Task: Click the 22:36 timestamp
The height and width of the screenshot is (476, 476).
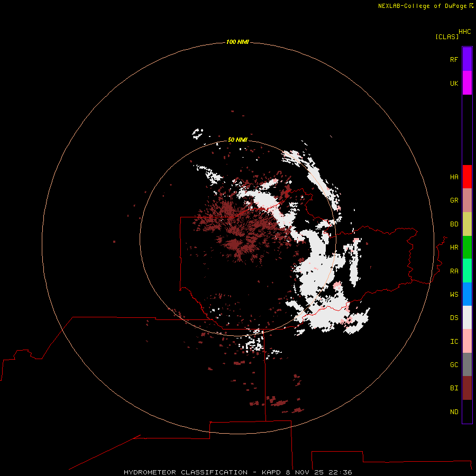Action: pyautogui.click(x=341, y=472)
